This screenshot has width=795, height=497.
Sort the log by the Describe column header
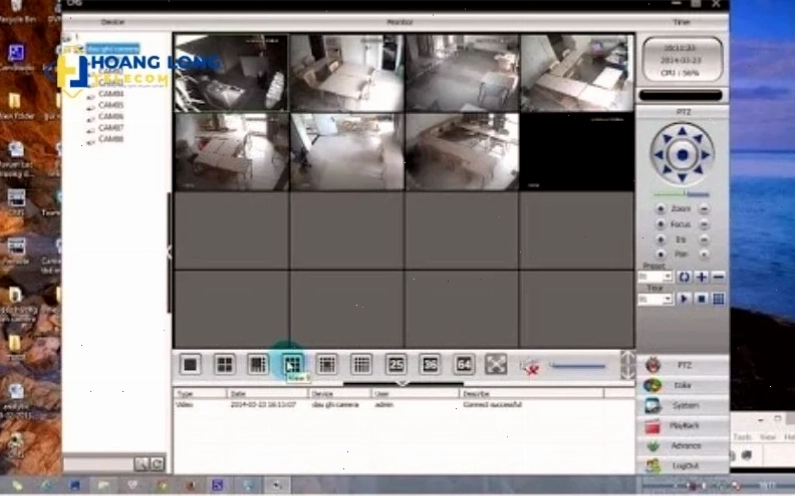tap(531, 394)
